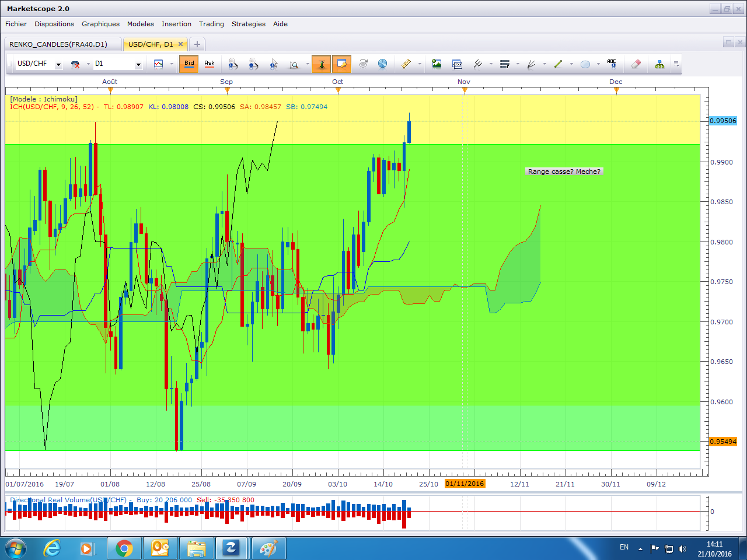Open the Trading menu

coord(211,24)
